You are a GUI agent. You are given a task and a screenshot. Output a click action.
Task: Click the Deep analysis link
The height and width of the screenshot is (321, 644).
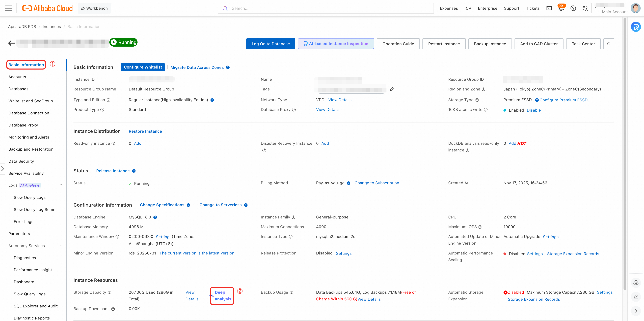tap(223, 296)
